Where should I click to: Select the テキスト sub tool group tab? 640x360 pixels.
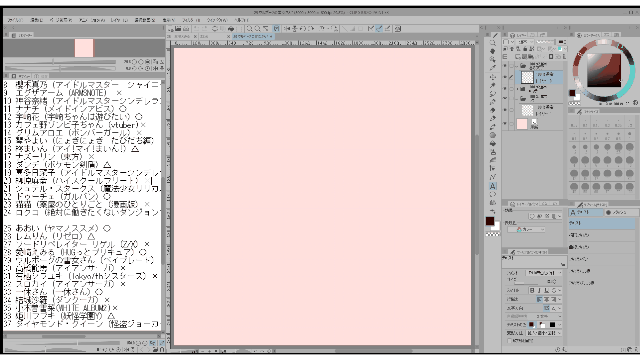pyautogui.click(x=585, y=212)
